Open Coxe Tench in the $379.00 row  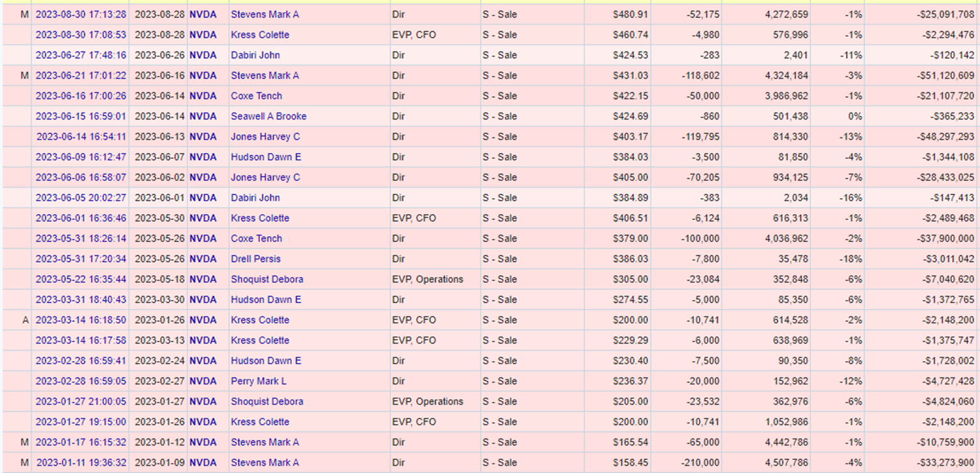pyautogui.click(x=256, y=238)
